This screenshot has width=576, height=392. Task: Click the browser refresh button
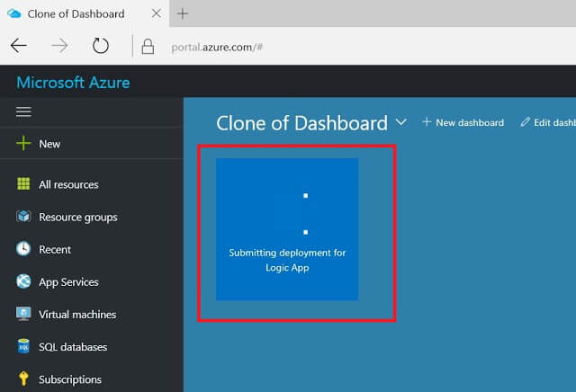(100, 46)
